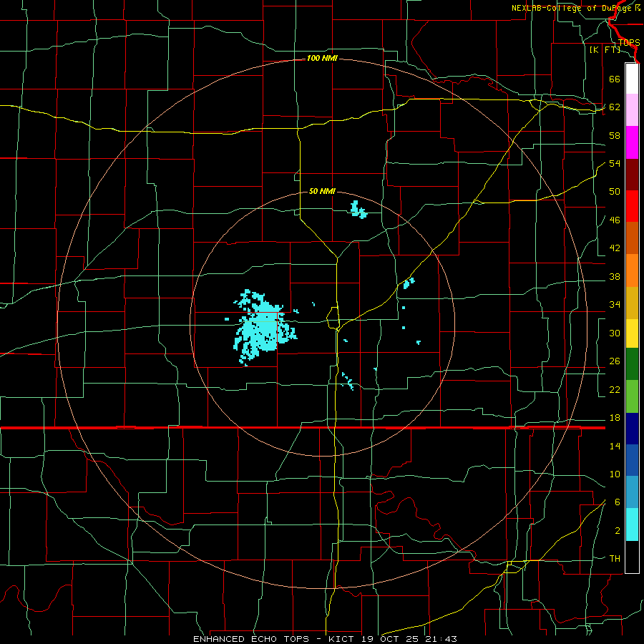Click the "TOPS" legend title
Image resolution: width=644 pixels, height=644 pixels.
click(629, 43)
